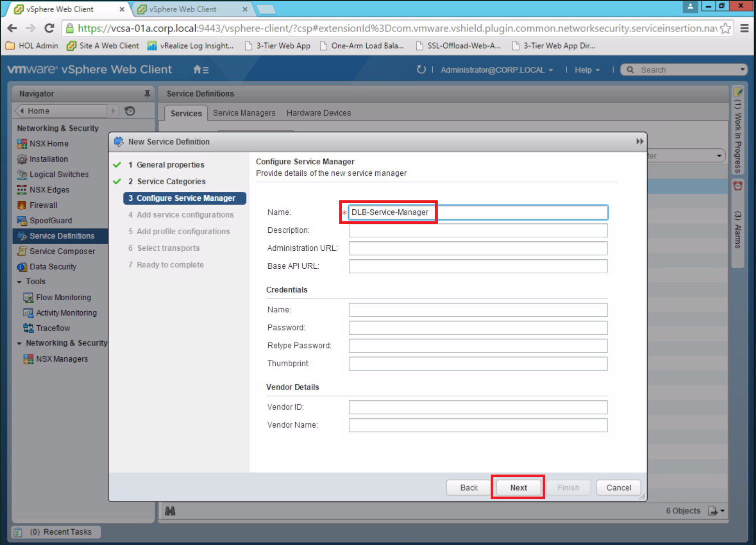
Task: Click the Service Composer icon
Action: [22, 251]
